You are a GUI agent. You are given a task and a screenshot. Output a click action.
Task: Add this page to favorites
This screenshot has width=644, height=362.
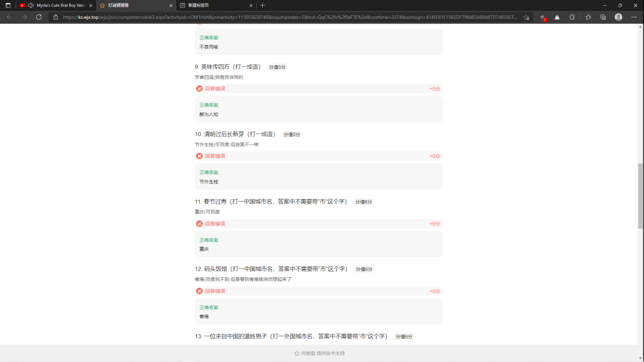pos(527,17)
